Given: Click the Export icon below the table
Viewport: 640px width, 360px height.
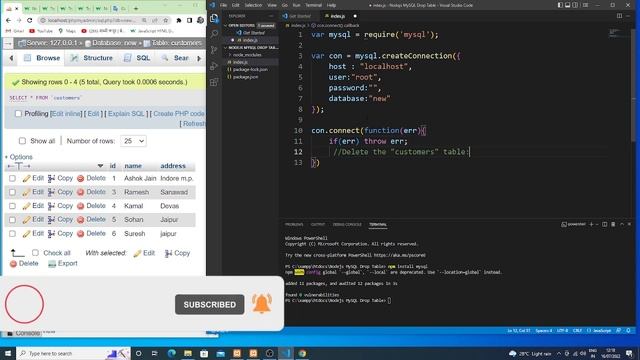Looking at the screenshot, I should pos(52,264).
